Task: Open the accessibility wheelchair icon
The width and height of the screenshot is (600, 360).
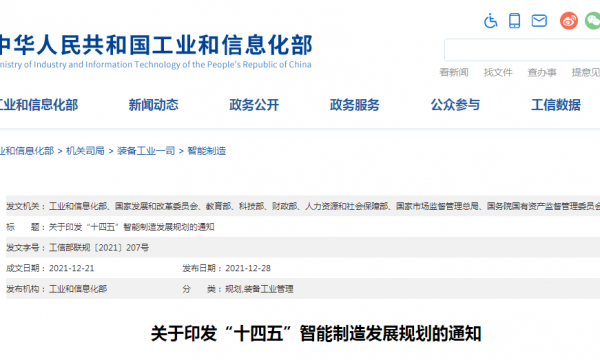Action: tap(490, 21)
